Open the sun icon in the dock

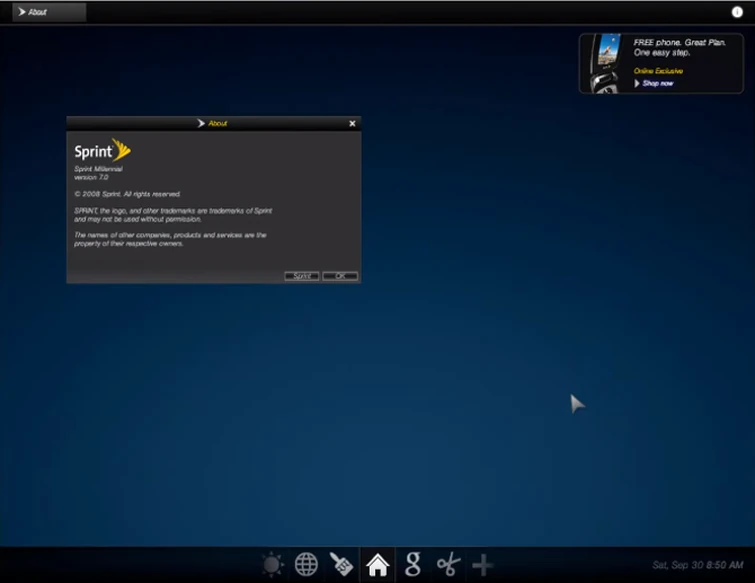click(272, 564)
